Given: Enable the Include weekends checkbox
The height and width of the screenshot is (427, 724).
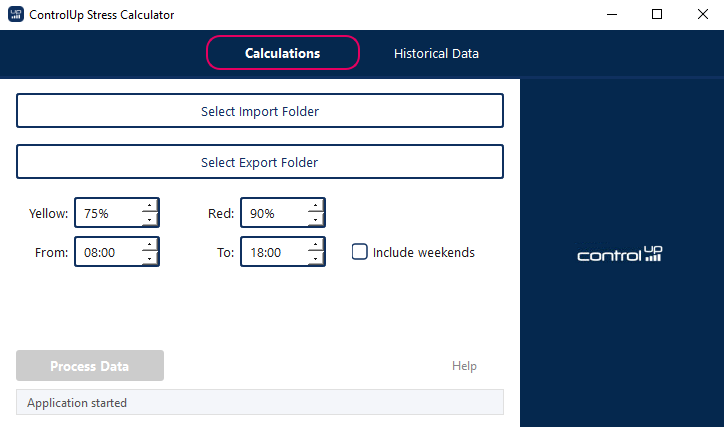Looking at the screenshot, I should 360,252.
